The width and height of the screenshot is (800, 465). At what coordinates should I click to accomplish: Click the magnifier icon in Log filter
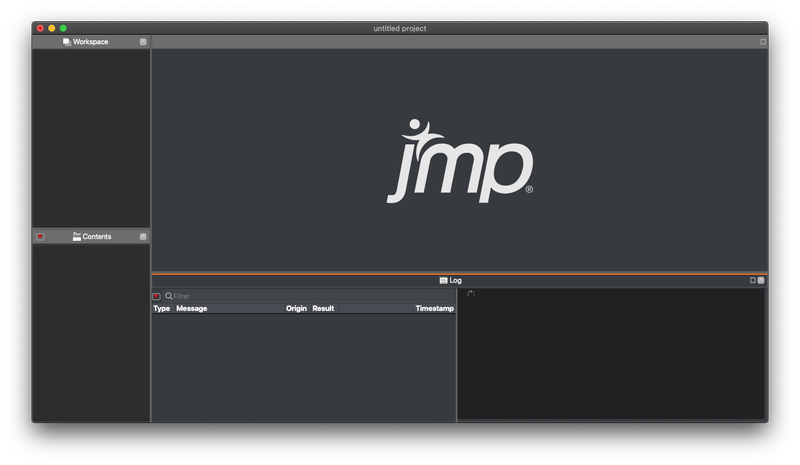click(168, 296)
